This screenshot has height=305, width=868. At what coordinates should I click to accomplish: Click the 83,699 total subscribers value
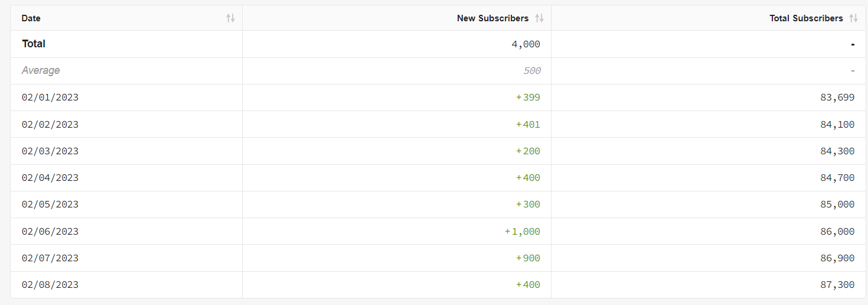(x=837, y=98)
